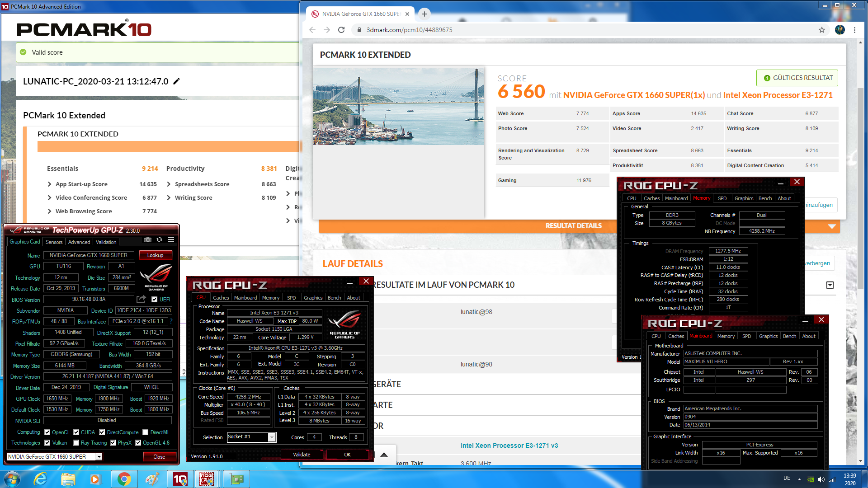Viewport: 868px width, 488px height.
Task: Switch to ROG CPU-Z taskbar icon
Action: (x=207, y=479)
